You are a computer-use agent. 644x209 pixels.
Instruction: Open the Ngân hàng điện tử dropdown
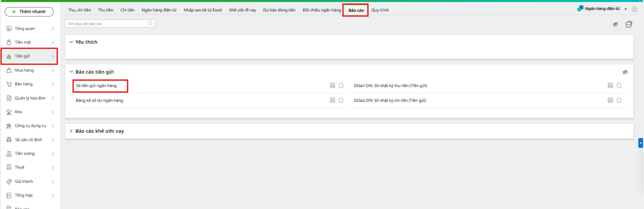[x=625, y=9]
